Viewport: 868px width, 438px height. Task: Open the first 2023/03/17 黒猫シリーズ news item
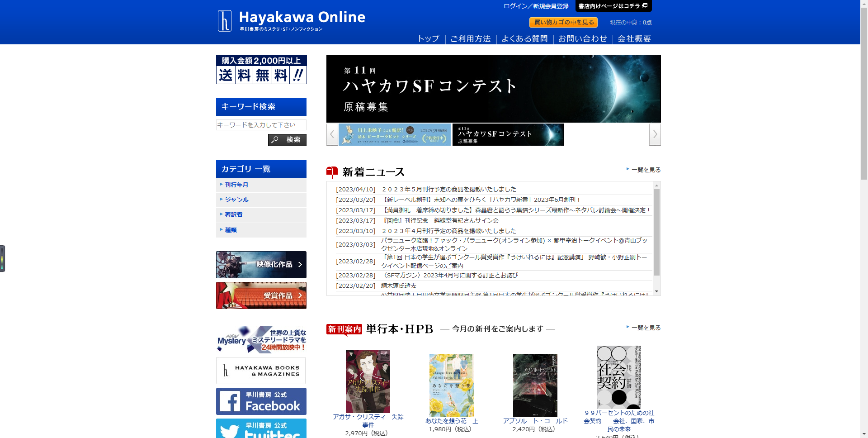click(x=516, y=210)
